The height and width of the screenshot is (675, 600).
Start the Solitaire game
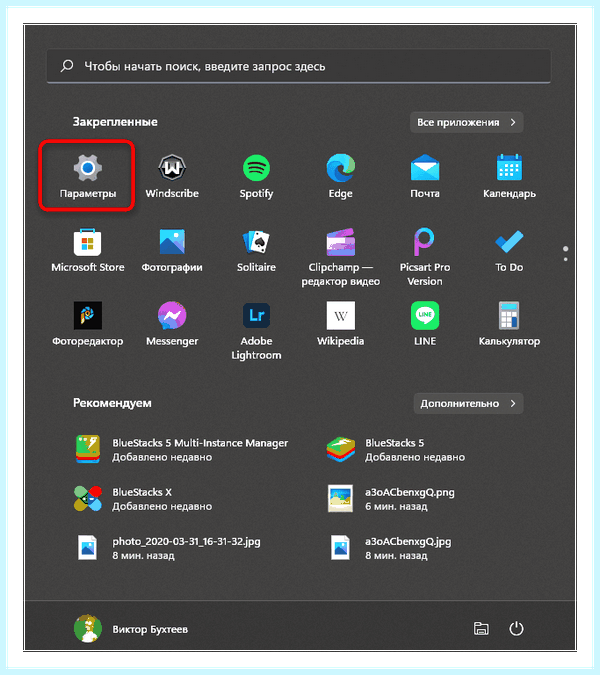coord(256,251)
